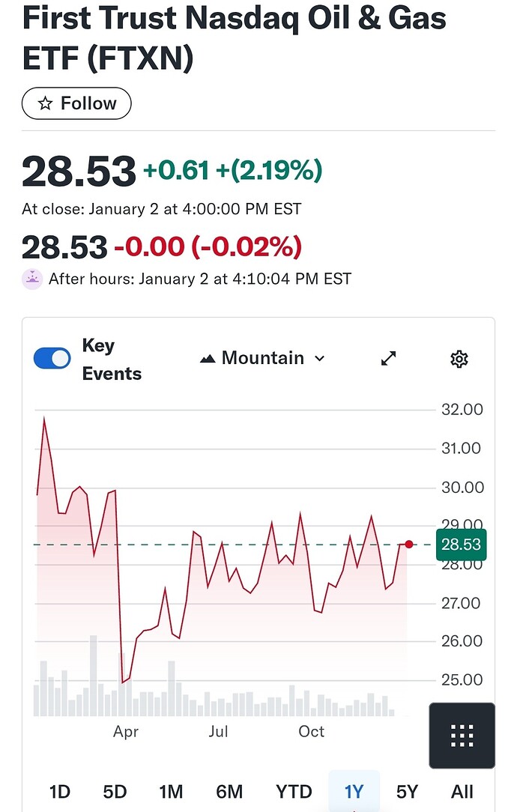Show the 5Y chart range
The image size is (517, 812).
tap(407, 791)
